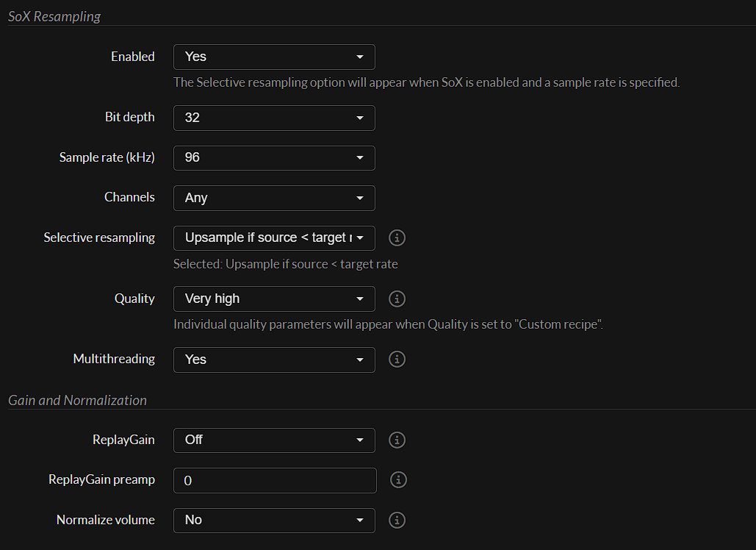Open the SoX Enabled dropdown

[274, 57]
